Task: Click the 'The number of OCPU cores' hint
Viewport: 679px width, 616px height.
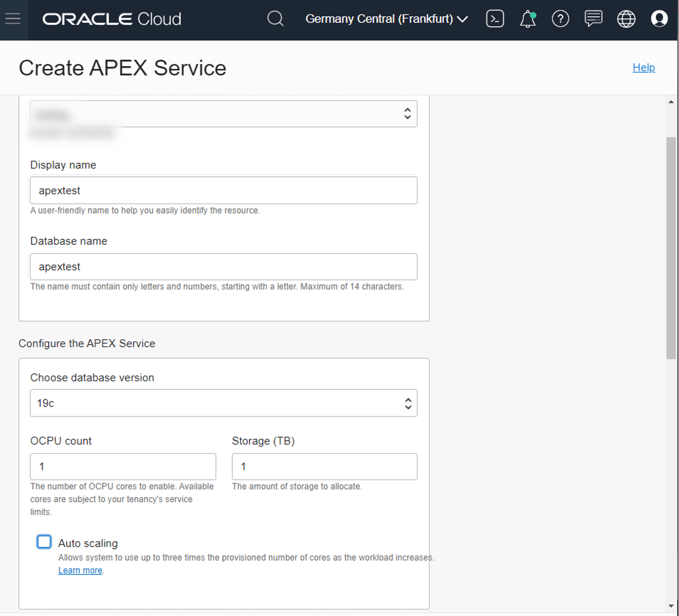Action: pyautogui.click(x=122, y=499)
